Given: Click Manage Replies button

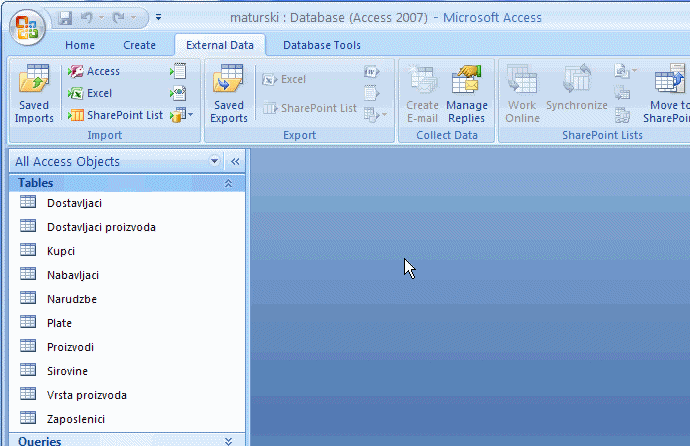Looking at the screenshot, I should [x=467, y=94].
